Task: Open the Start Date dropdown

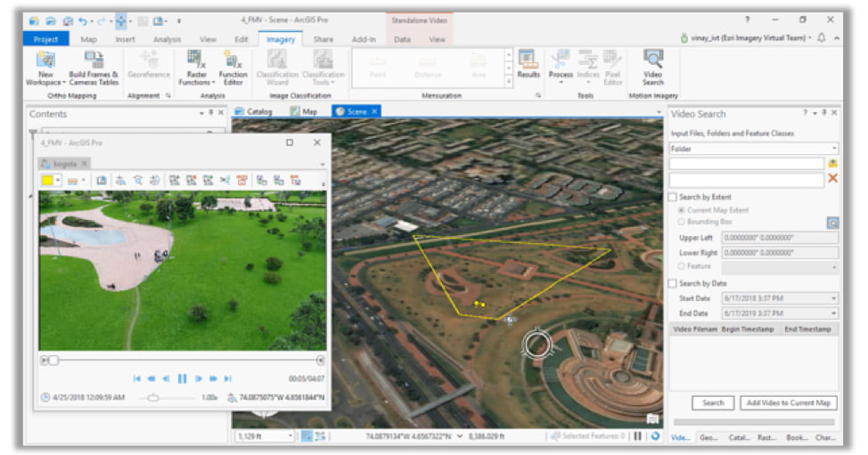Action: (833, 298)
